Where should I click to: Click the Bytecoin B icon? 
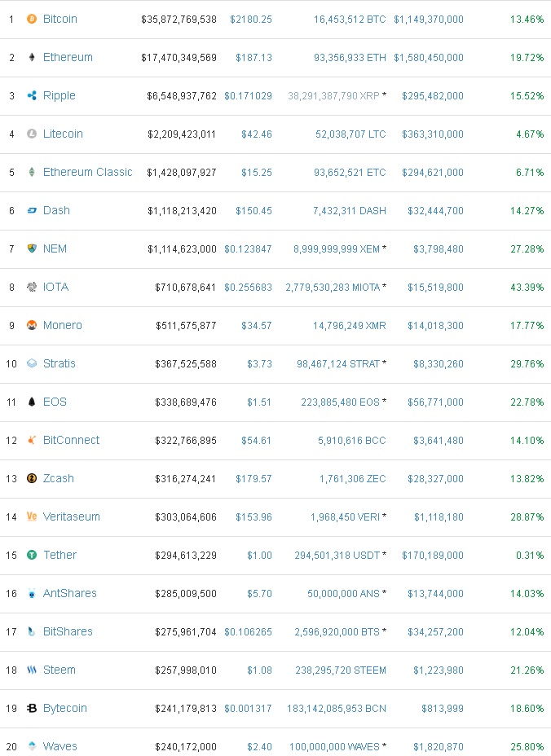(x=32, y=708)
